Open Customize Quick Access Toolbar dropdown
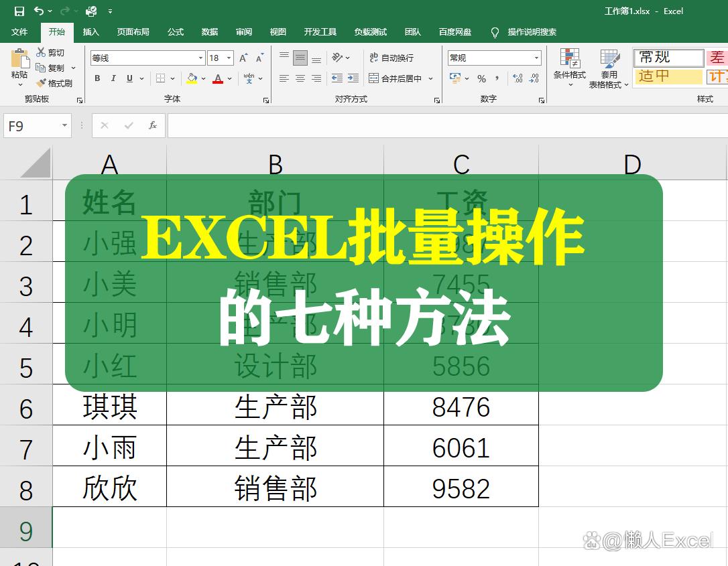728x566 pixels. (110, 11)
